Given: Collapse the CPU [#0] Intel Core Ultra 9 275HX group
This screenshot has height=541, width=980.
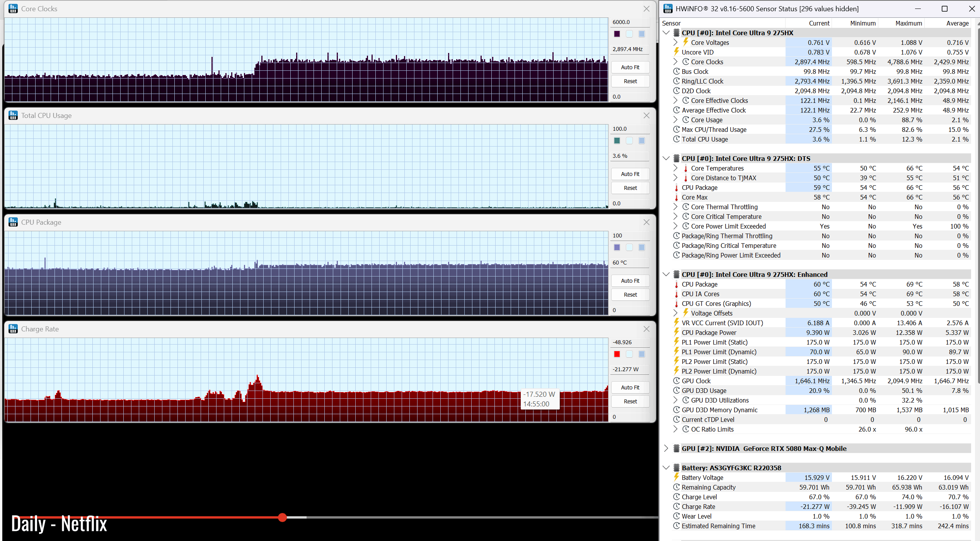Looking at the screenshot, I should pyautogui.click(x=666, y=33).
